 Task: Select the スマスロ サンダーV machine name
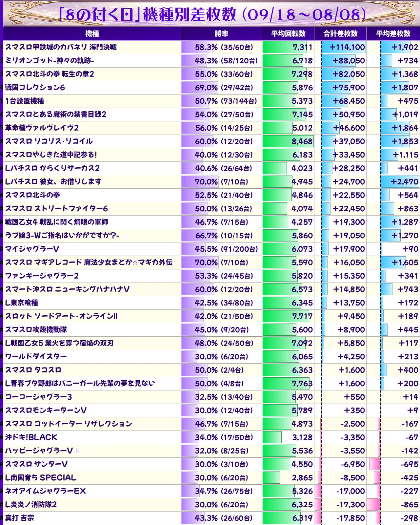pos(36,464)
